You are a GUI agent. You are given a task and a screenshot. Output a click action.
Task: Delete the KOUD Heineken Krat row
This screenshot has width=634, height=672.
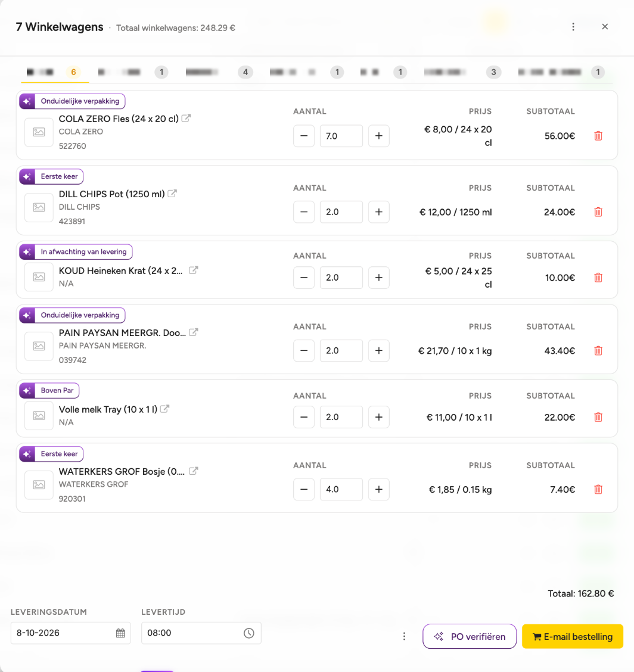click(x=598, y=277)
